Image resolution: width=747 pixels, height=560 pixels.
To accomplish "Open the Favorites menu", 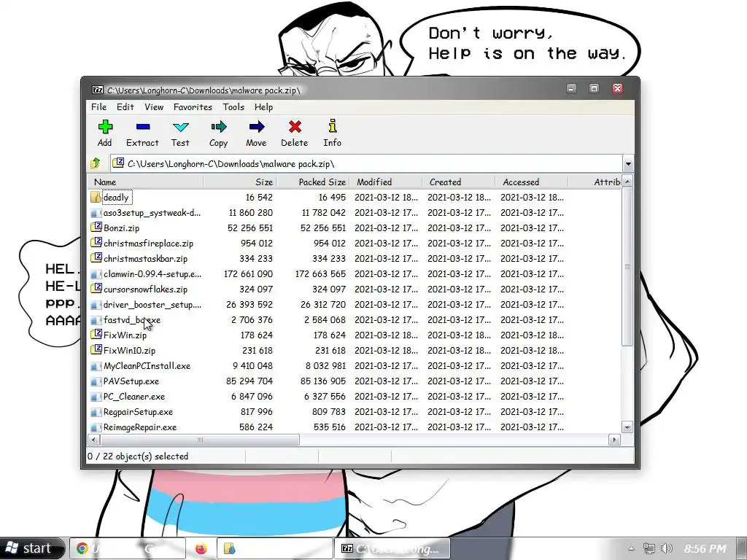I will (x=193, y=107).
